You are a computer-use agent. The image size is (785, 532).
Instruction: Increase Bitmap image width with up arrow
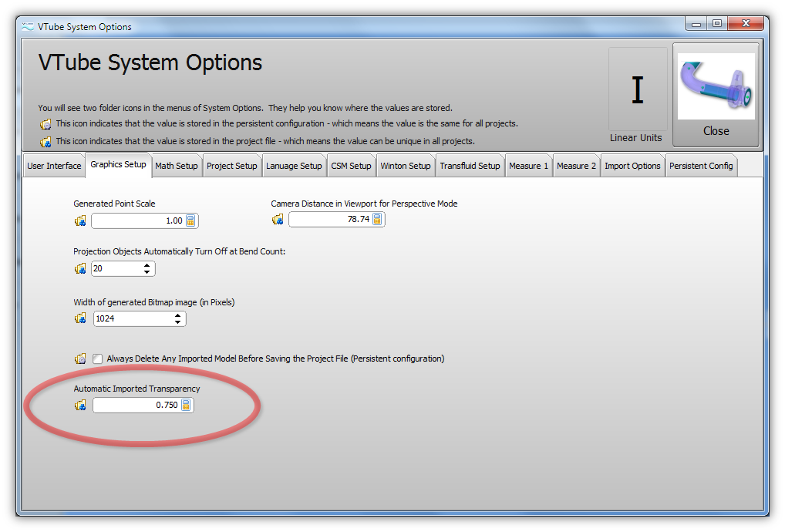[x=177, y=315]
